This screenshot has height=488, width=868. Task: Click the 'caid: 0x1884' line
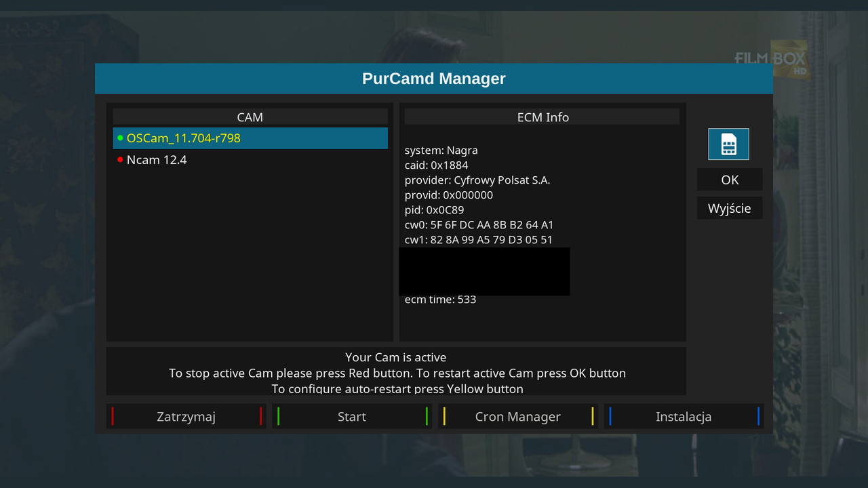coord(437,165)
